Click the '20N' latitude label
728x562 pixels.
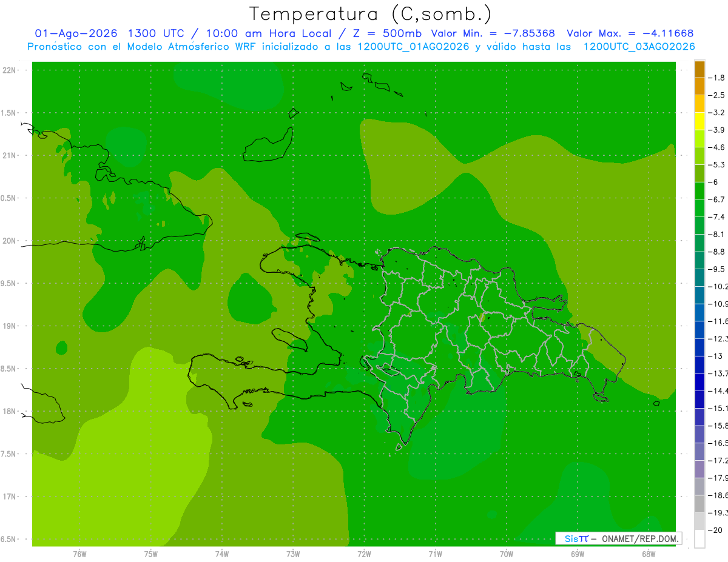9,241
